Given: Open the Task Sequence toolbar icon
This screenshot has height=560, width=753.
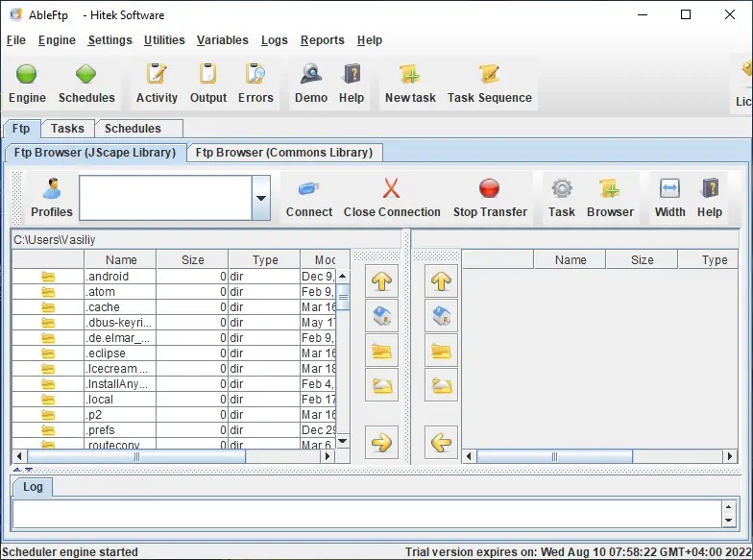Looking at the screenshot, I should (x=490, y=75).
